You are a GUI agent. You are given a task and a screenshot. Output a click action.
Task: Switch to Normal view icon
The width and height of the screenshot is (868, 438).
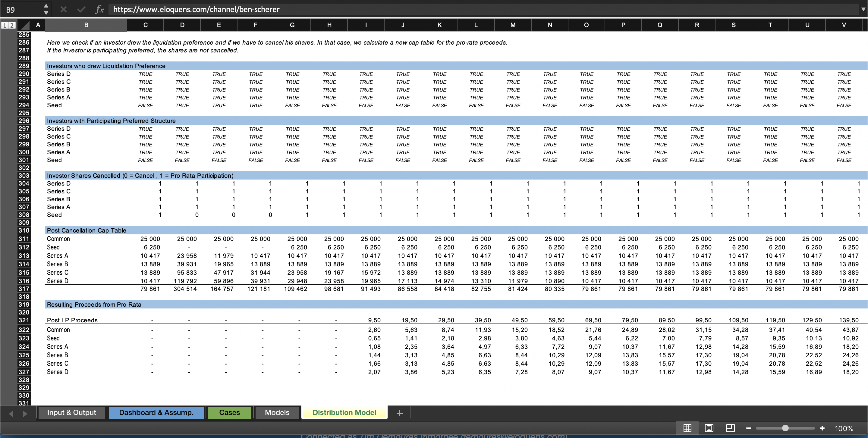687,428
